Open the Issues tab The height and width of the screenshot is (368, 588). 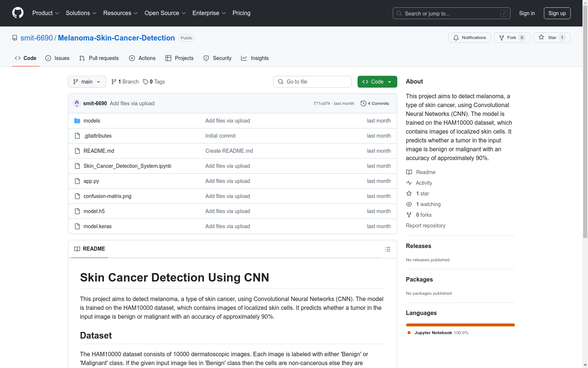[57, 58]
